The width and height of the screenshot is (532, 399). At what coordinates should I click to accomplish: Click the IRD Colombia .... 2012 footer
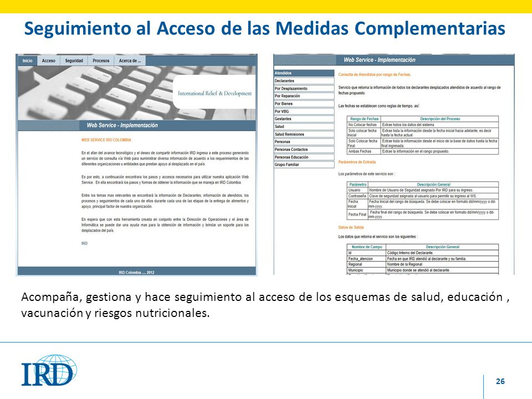[136, 273]
